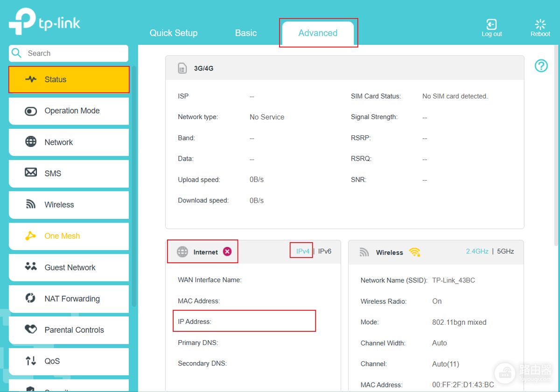Viewport: 560px width, 392px height.
Task: Click the Reboot icon
Action: 540,24
